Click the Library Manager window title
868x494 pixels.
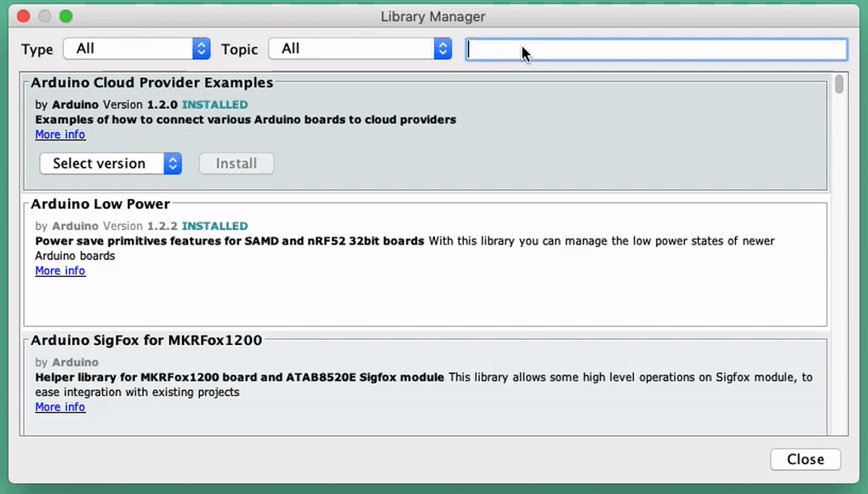pos(433,17)
